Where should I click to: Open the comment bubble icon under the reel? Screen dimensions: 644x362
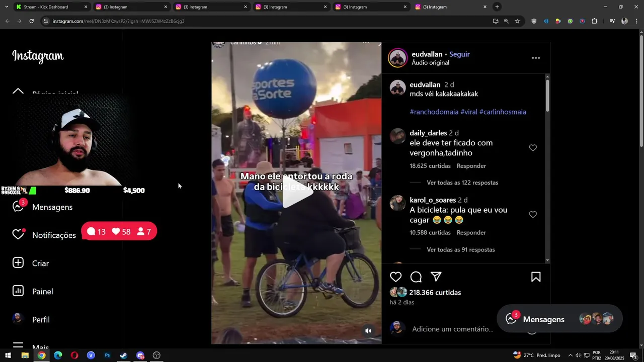point(416,277)
